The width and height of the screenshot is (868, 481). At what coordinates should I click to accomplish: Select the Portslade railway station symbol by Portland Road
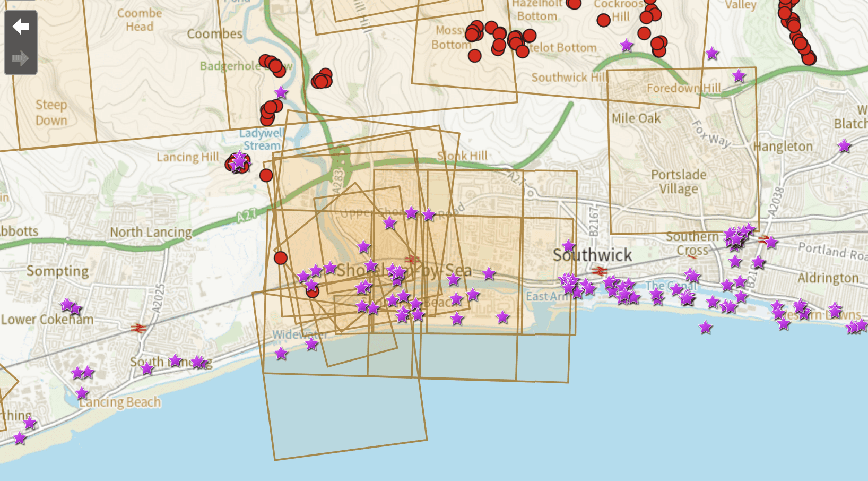[764, 238]
